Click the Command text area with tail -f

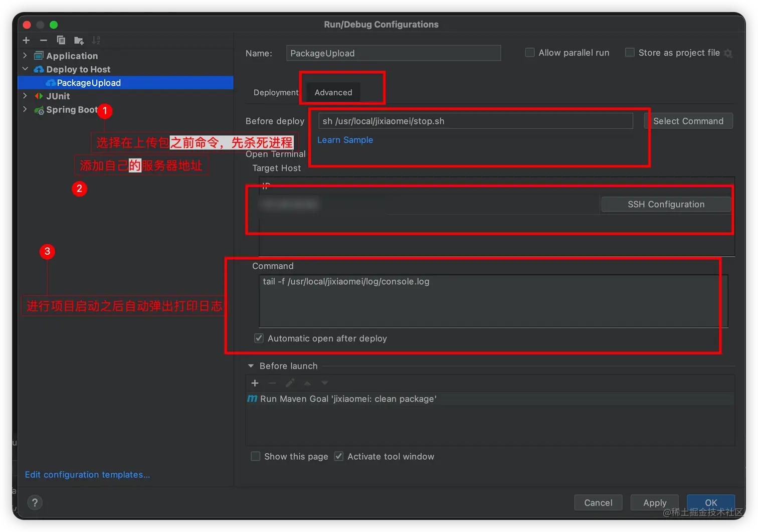click(x=493, y=301)
